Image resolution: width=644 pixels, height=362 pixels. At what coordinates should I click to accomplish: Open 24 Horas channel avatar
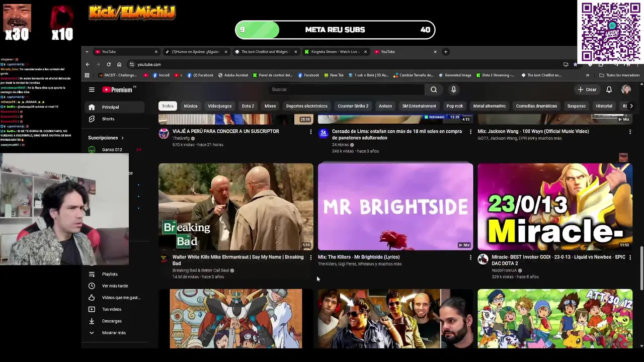pyautogui.click(x=324, y=133)
